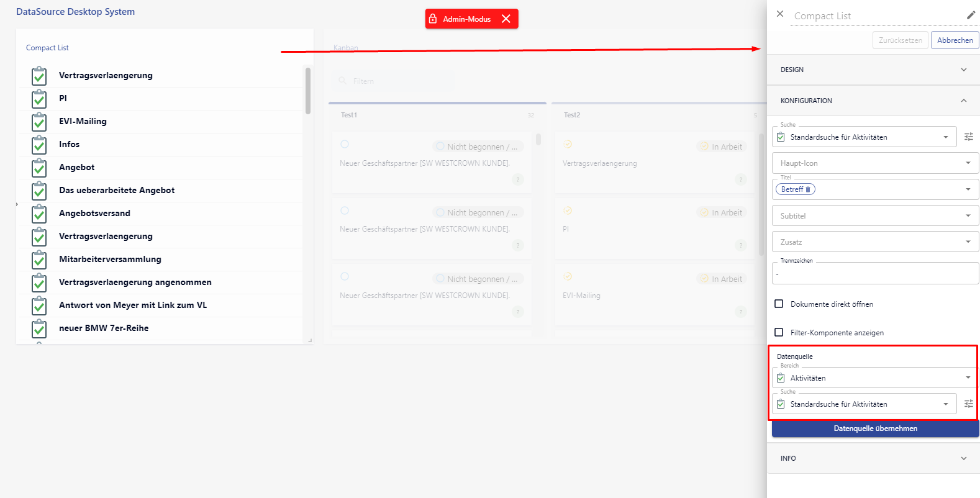Select the Mitarbeiterversammlung list entry
980x498 pixels.
(x=110, y=260)
